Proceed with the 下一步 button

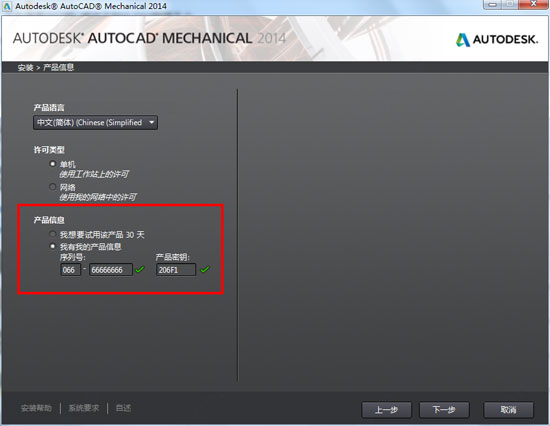[444, 410]
